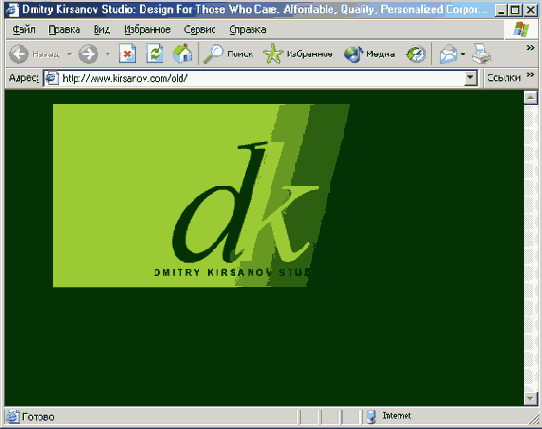Open the History clock icon
542x429 pixels.
pyautogui.click(x=416, y=54)
